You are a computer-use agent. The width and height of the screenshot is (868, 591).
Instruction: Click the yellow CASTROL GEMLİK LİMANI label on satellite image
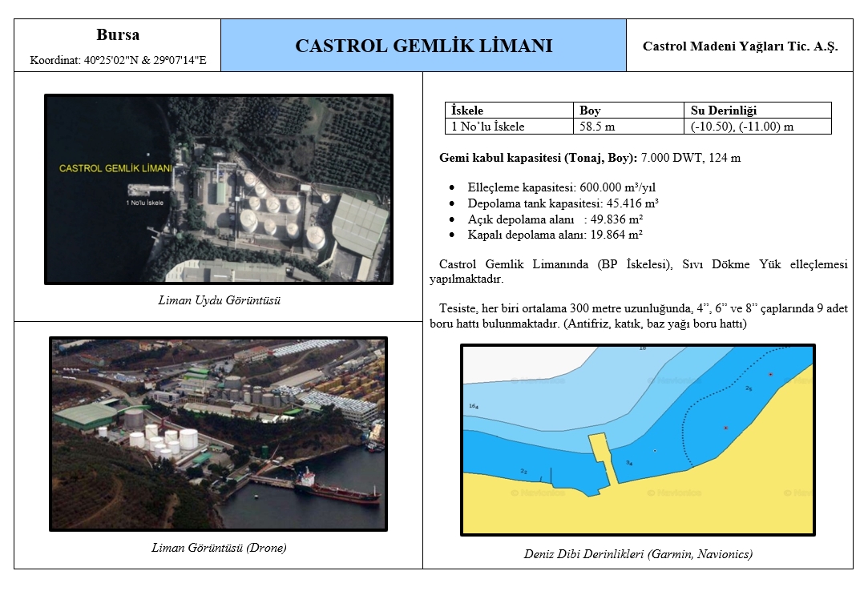[115, 168]
